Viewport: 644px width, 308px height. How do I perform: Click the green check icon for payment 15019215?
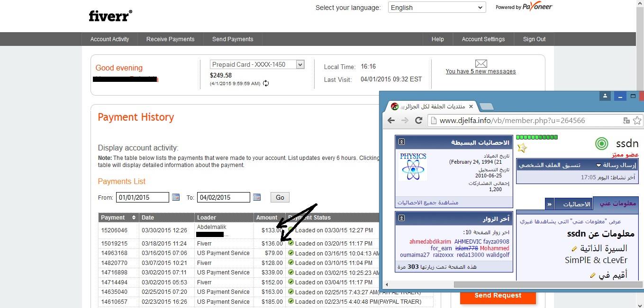coord(290,243)
